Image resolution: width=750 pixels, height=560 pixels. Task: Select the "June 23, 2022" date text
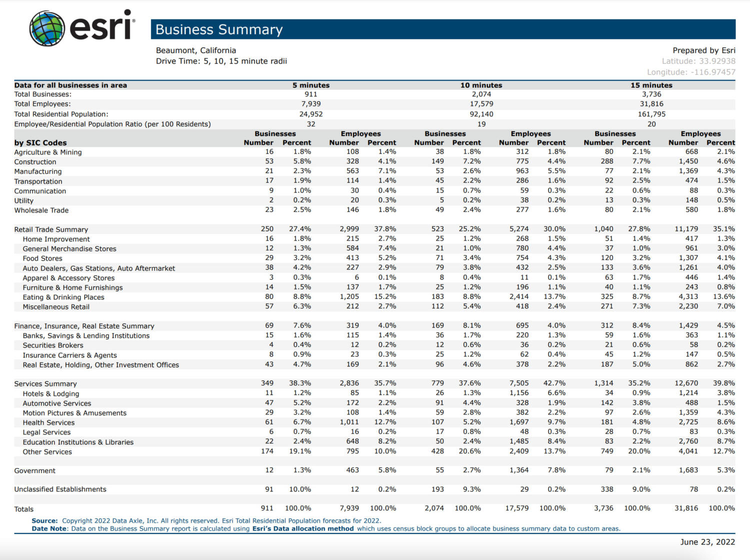pyautogui.click(x=707, y=541)
